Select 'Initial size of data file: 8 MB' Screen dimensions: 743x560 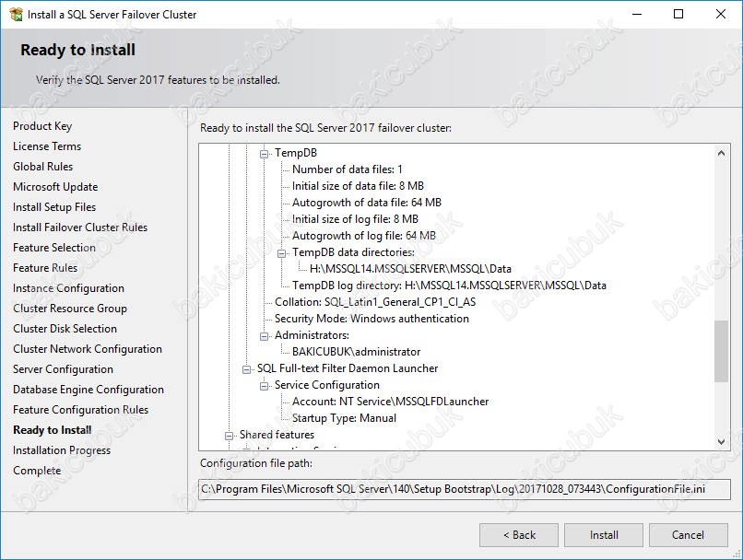359,186
